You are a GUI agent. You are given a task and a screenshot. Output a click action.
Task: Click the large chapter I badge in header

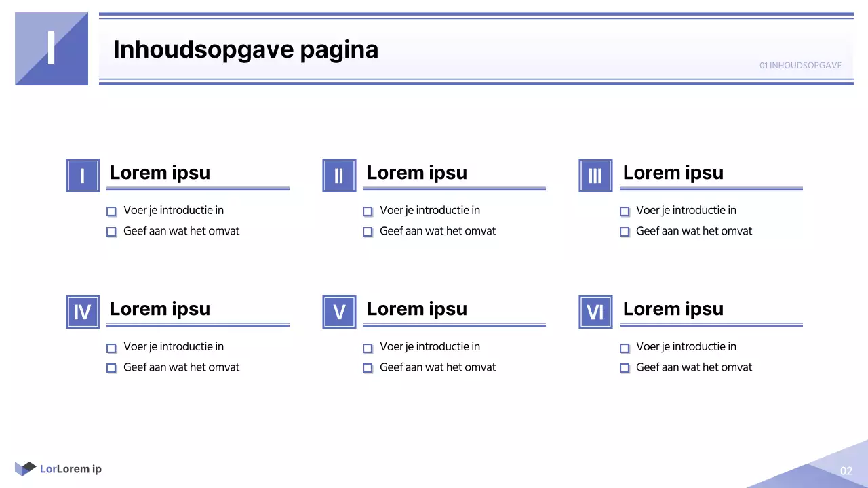click(x=52, y=49)
